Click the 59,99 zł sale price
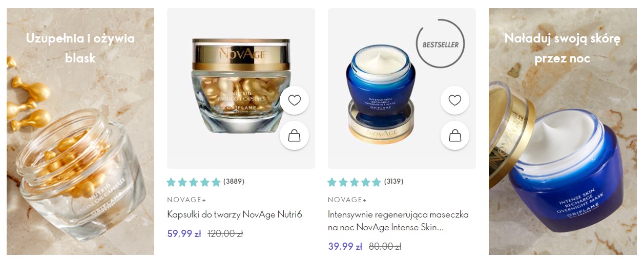This screenshot has width=644, height=261. [x=184, y=234]
